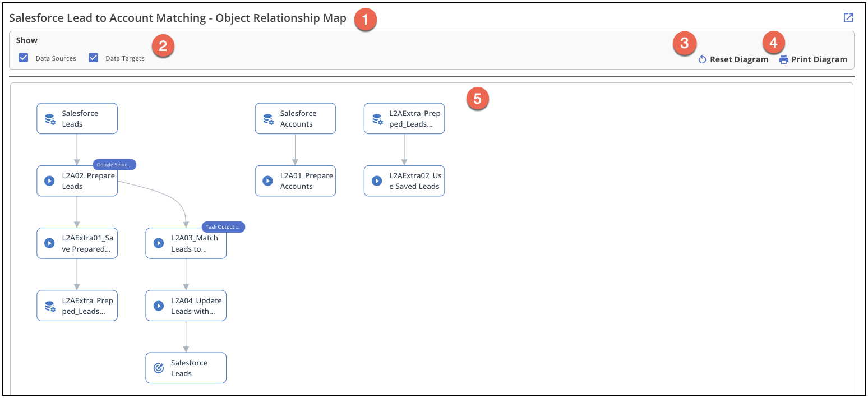
Task: Click play icon on L2AExtra01_Save Prepared node
Action: pos(50,243)
